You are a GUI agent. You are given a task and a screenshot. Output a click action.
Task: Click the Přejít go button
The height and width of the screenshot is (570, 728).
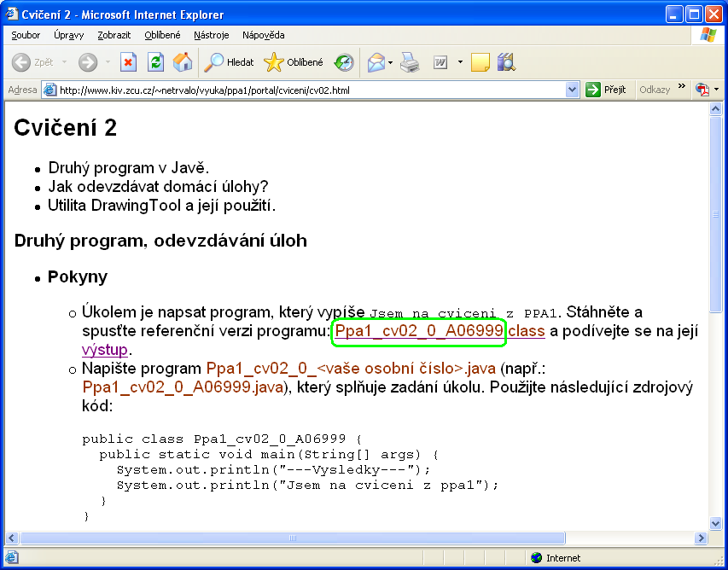tap(606, 90)
